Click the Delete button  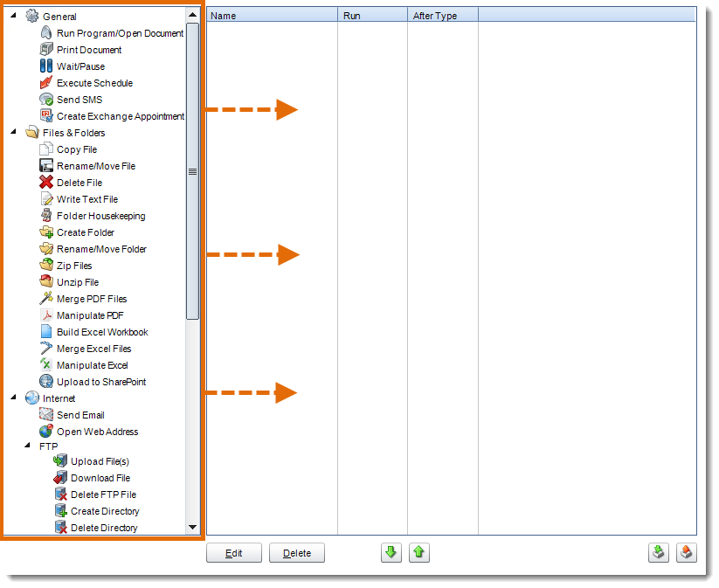tap(297, 553)
